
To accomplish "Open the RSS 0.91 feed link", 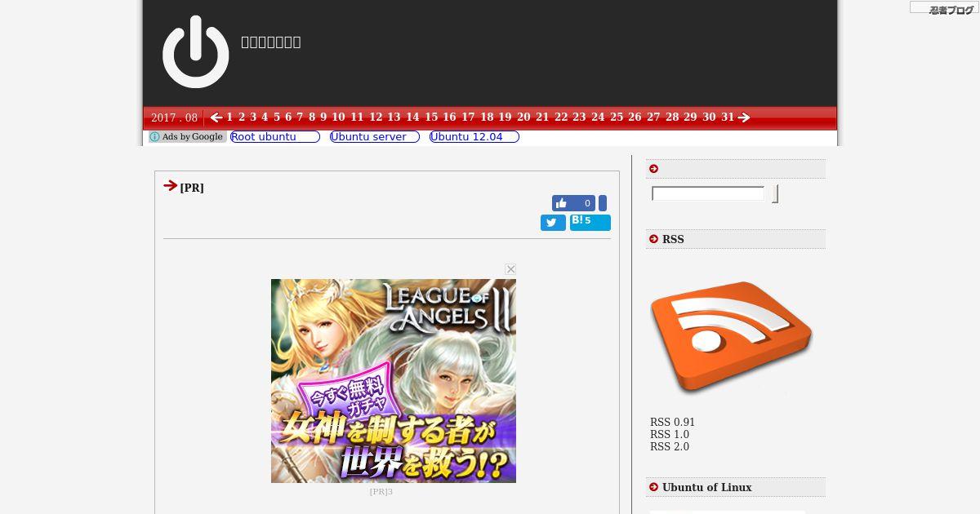I will click(x=672, y=423).
